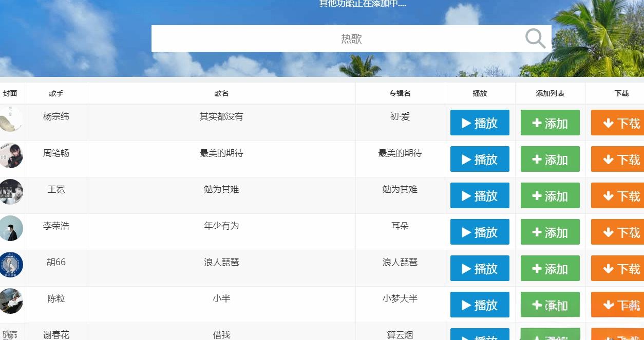Click the 歌名 column header
This screenshot has width=644, height=340.
[221, 93]
